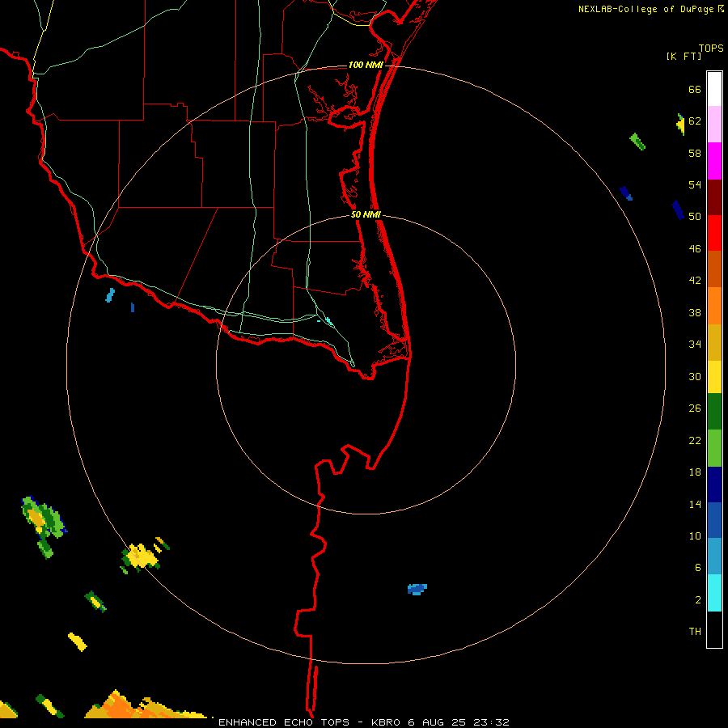Screen dimensions: 728x728
Task: Click the yellow echo on the 100 NMI ring
Action: 141,557
